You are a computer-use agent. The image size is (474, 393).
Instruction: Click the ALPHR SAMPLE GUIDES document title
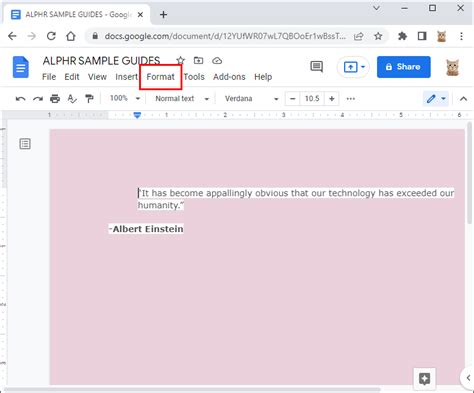pos(101,61)
